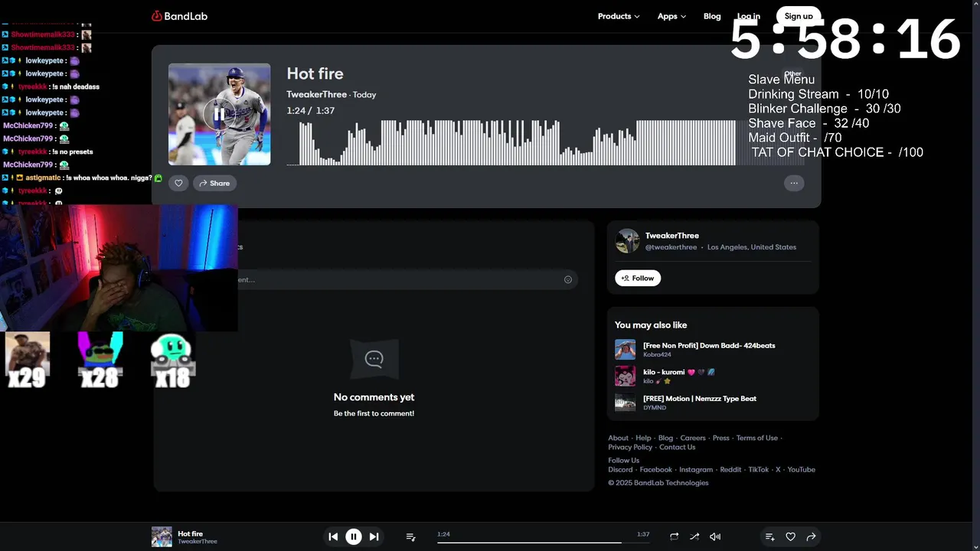Open the Careers footer link
Screen dimensions: 980x551
click(693, 439)
